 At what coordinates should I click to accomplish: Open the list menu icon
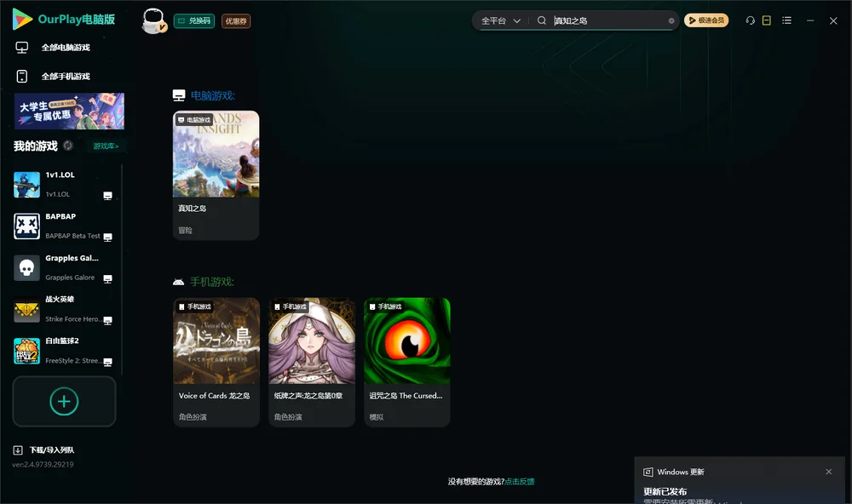tap(786, 20)
